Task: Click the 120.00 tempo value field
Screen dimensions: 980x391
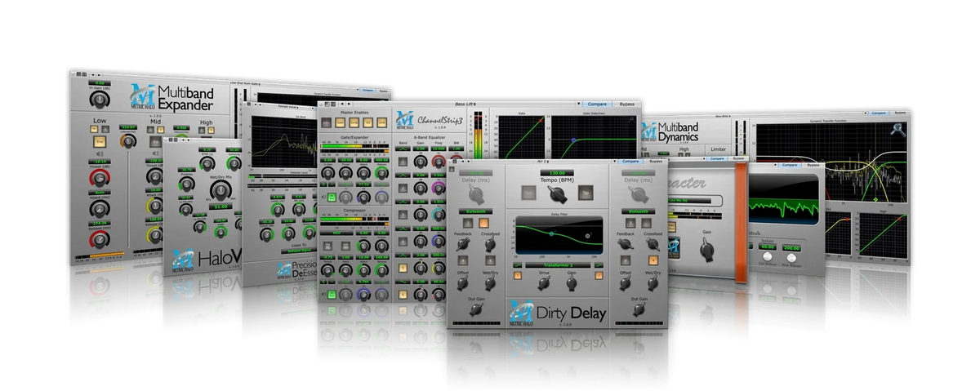Action: (x=558, y=173)
